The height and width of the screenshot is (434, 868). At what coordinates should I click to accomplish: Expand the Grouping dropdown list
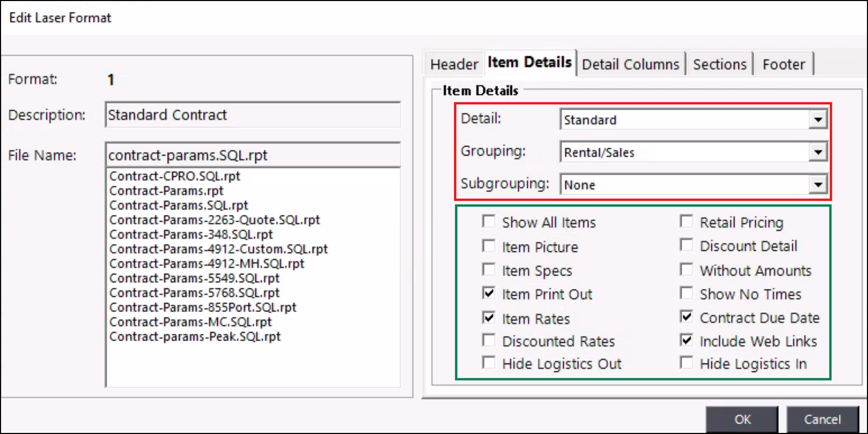tap(817, 152)
